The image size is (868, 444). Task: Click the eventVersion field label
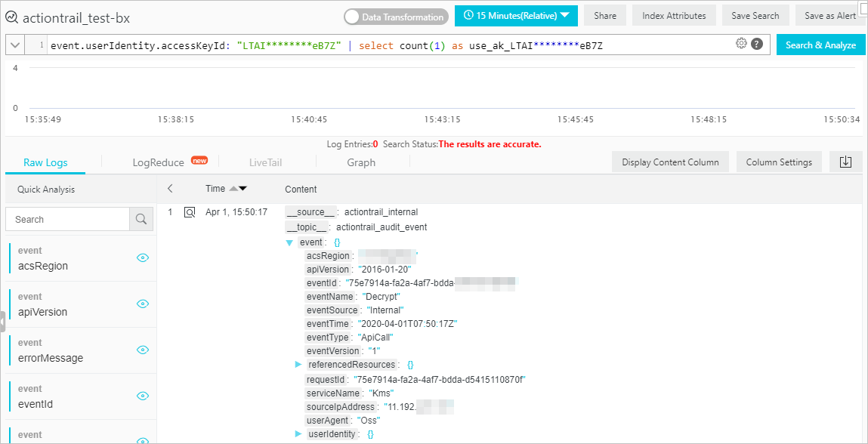tap(332, 352)
